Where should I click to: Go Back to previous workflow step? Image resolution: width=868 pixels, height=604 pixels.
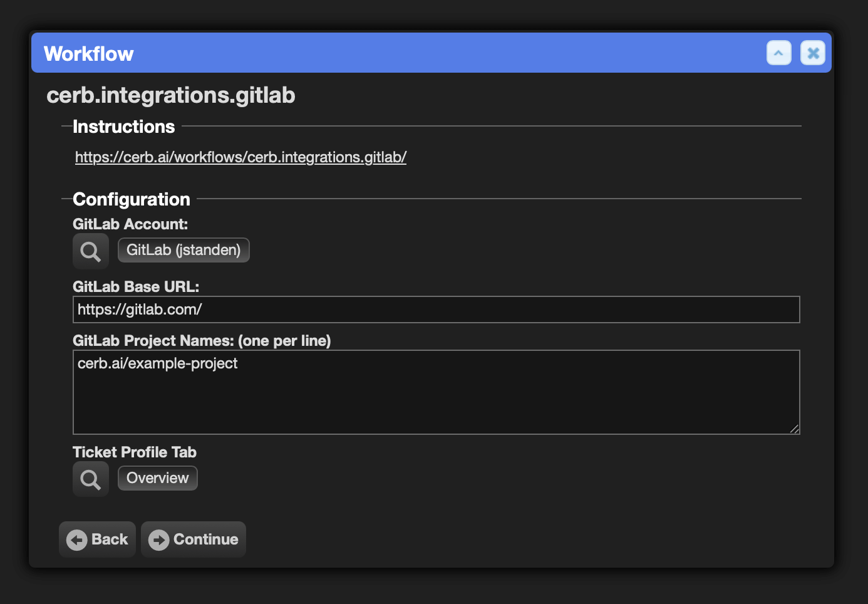pyautogui.click(x=97, y=539)
